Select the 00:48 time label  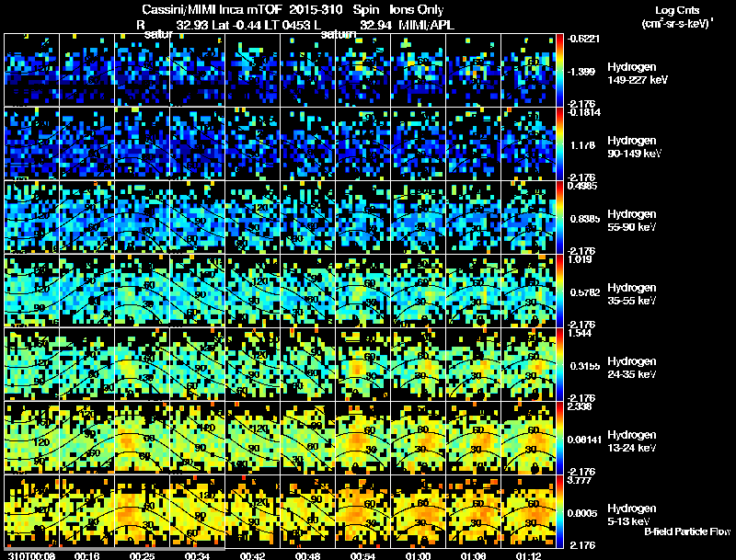click(x=307, y=555)
